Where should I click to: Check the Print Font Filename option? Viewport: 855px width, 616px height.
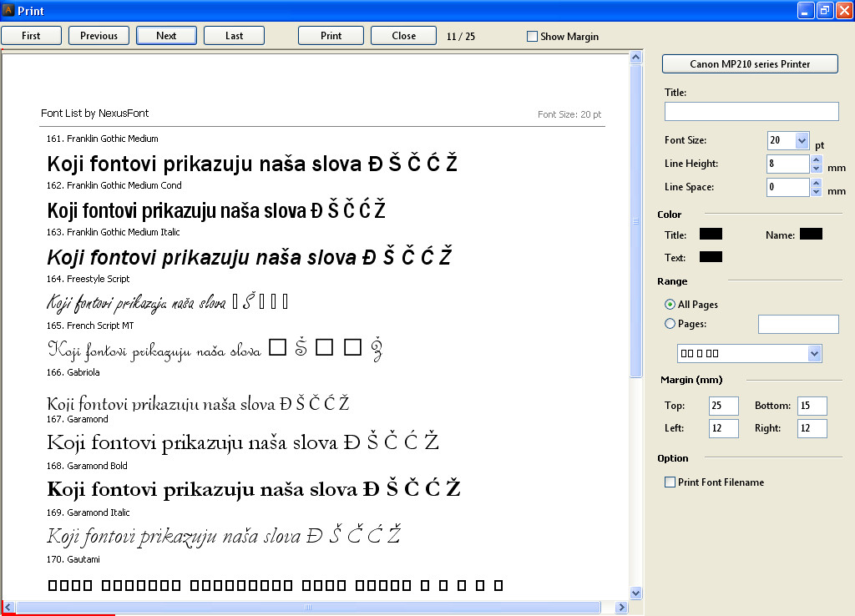[x=670, y=482]
